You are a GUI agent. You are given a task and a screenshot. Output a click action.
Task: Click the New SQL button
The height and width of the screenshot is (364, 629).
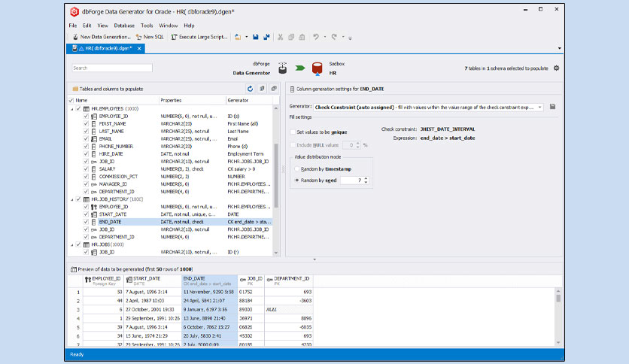click(x=150, y=37)
